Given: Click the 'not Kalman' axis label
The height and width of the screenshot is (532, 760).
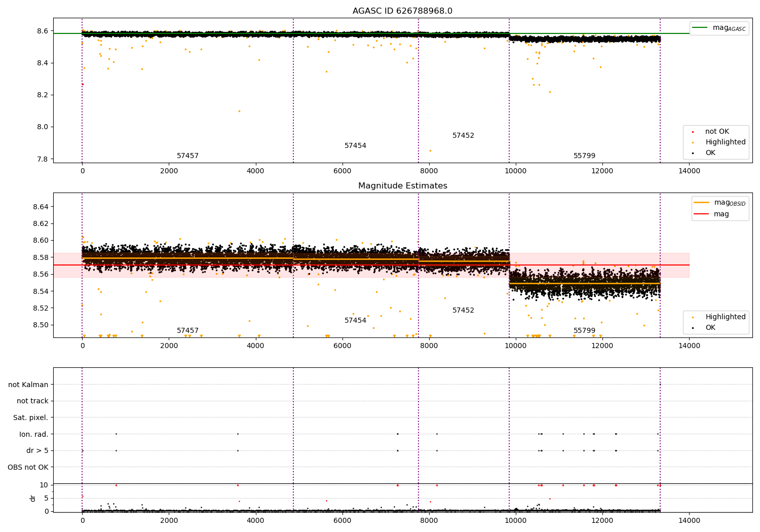Looking at the screenshot, I should [x=28, y=385].
